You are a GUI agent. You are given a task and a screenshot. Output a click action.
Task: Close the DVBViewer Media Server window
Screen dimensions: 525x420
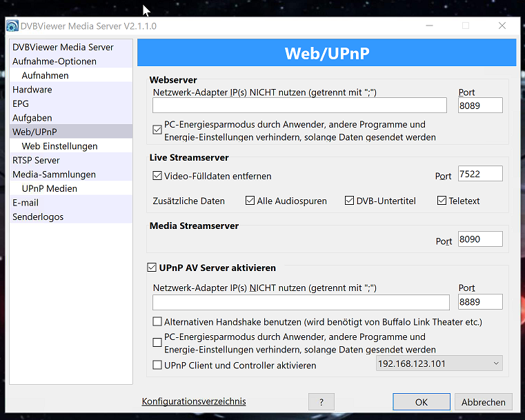coord(502,26)
